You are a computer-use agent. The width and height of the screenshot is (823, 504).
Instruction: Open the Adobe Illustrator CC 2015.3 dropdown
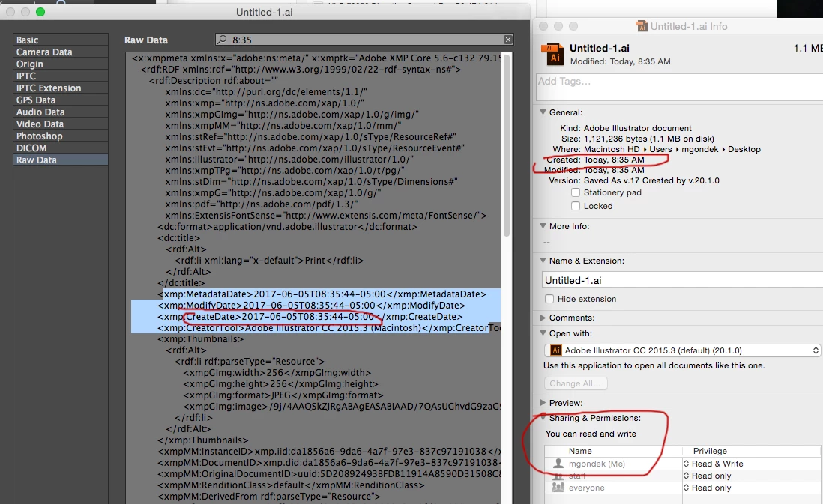tap(682, 350)
